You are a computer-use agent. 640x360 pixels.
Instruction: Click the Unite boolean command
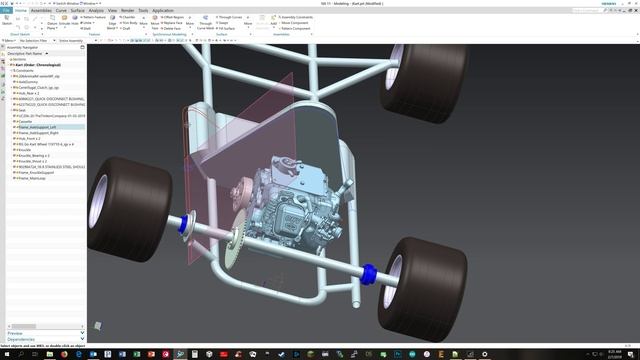pos(86,23)
